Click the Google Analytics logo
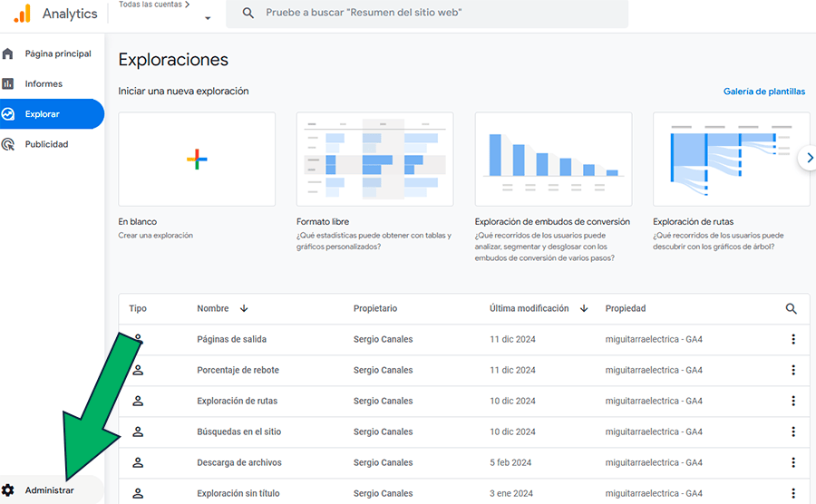This screenshot has height=504, width=816. [22, 14]
